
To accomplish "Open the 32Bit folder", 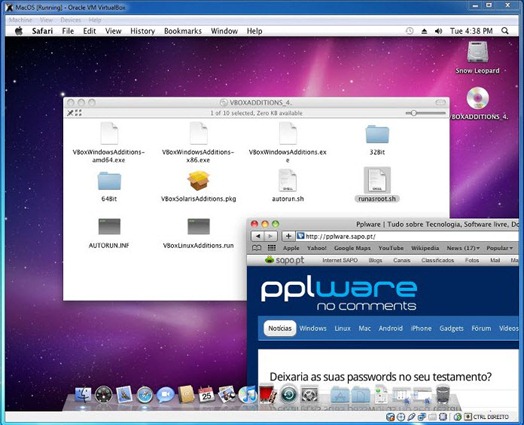I will tap(377, 134).
